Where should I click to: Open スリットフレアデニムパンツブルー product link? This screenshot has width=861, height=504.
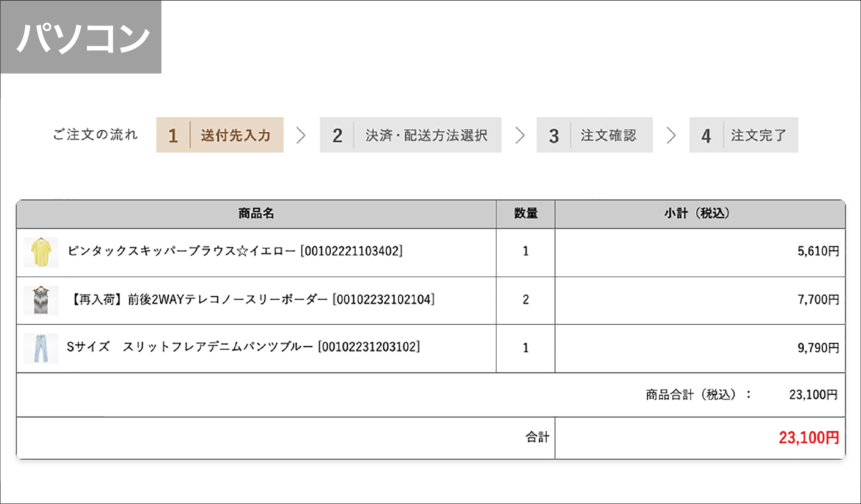coord(243,347)
